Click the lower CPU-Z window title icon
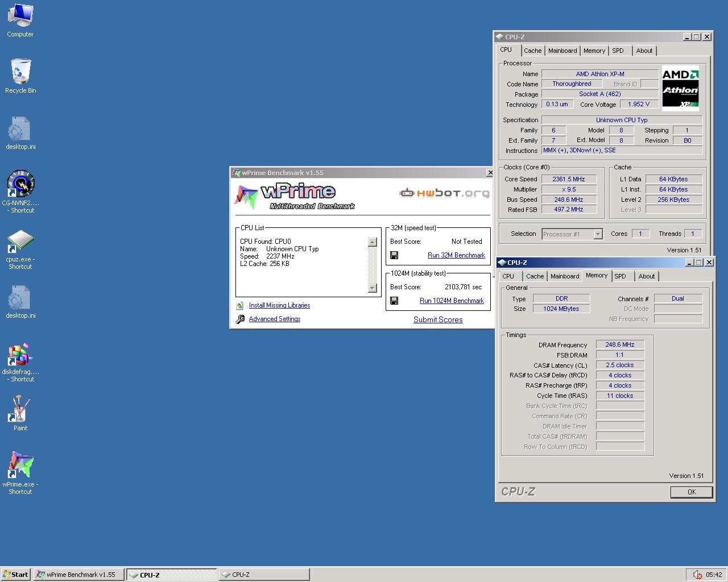The width and height of the screenshot is (728, 582). click(502, 263)
